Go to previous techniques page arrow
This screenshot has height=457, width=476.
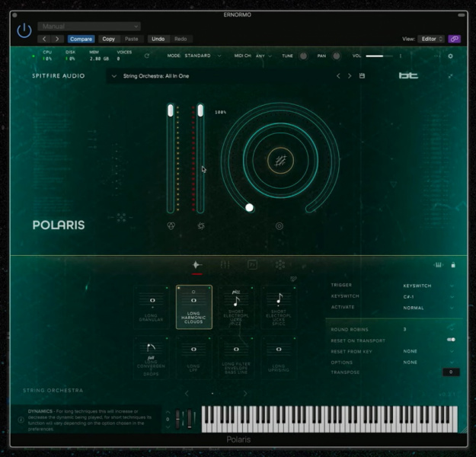pyautogui.click(x=187, y=394)
